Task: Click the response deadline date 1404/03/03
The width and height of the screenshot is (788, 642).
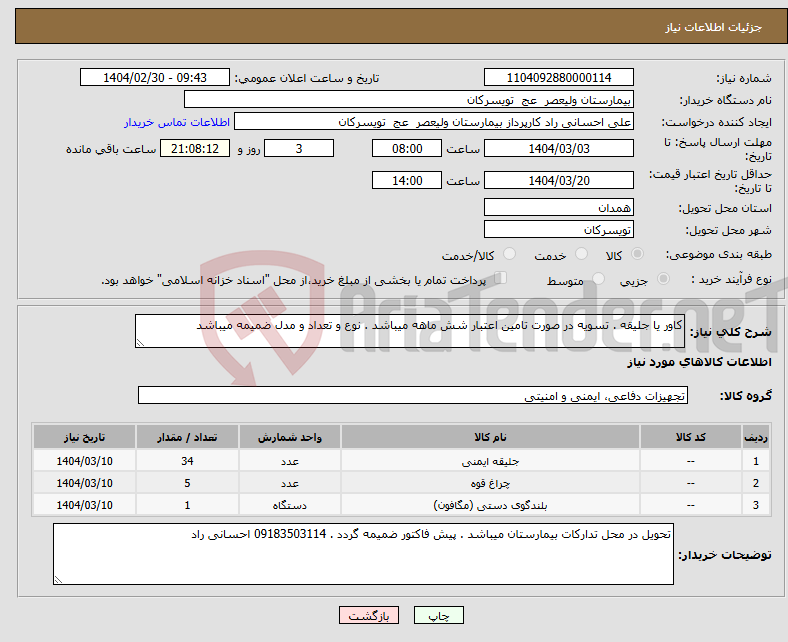Action: 558,148
